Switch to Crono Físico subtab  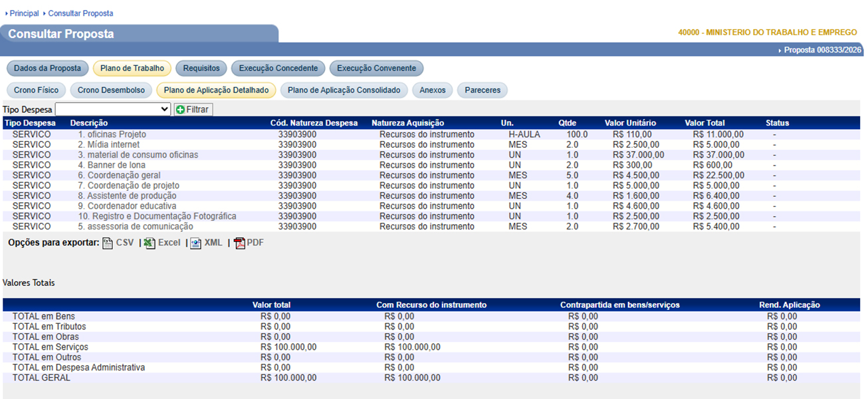point(36,90)
